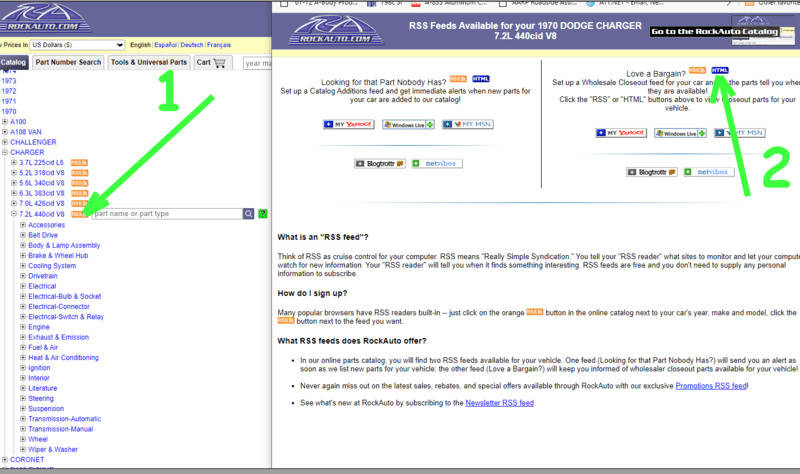
Task: Open Body & Lamp Assembly category
Action: point(64,245)
